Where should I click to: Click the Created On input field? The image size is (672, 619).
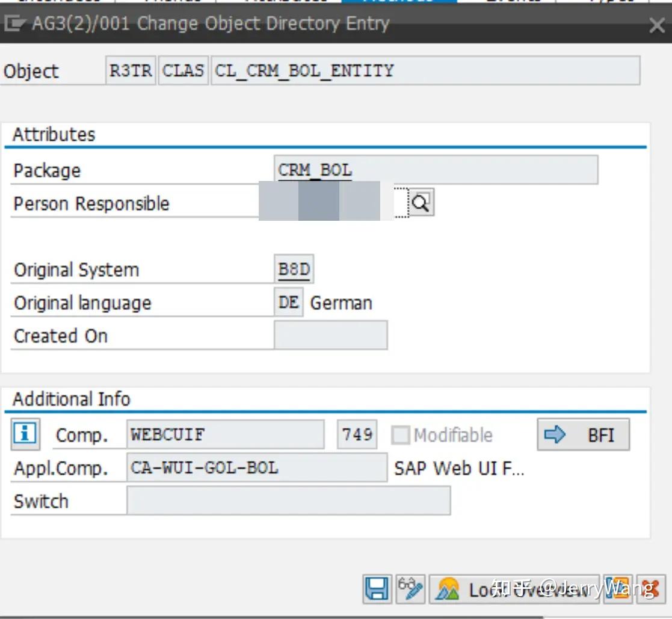[330, 335]
